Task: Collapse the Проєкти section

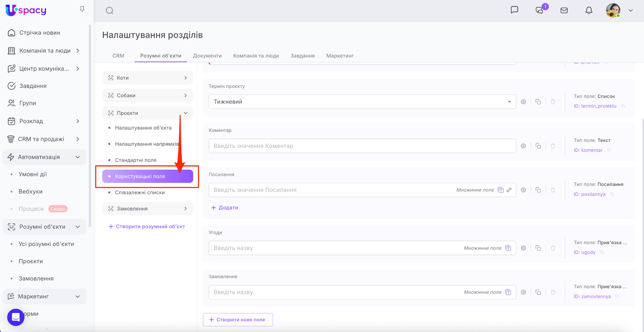Action: pyautogui.click(x=186, y=113)
